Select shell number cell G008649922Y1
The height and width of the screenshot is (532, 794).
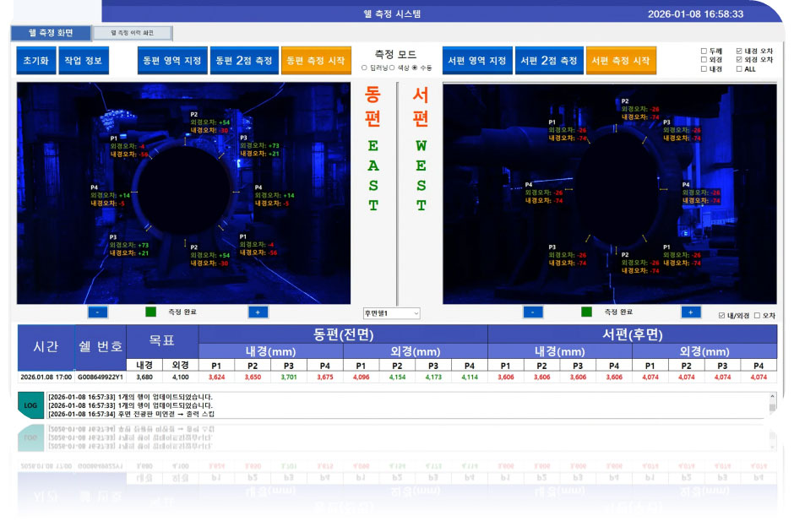[101, 377]
